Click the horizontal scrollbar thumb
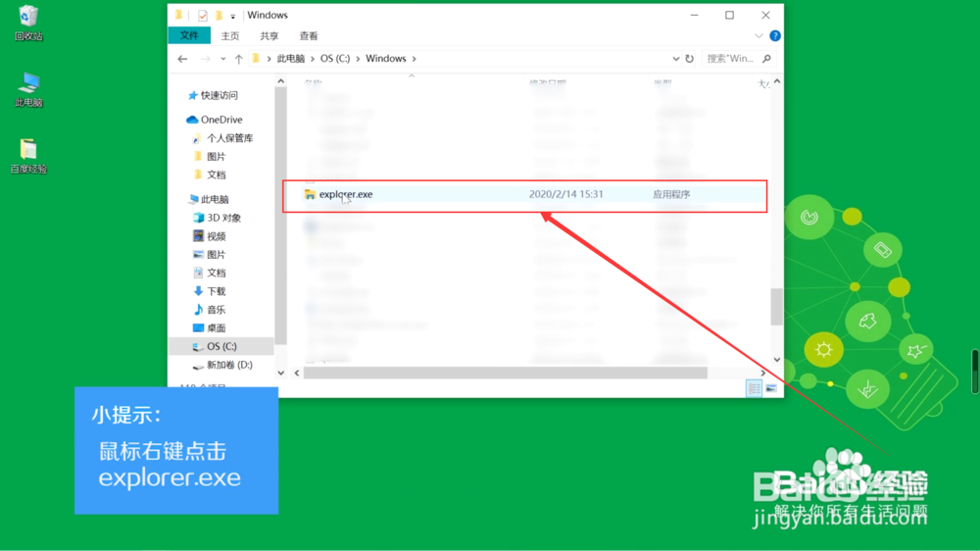The height and width of the screenshot is (551, 980). coord(505,373)
